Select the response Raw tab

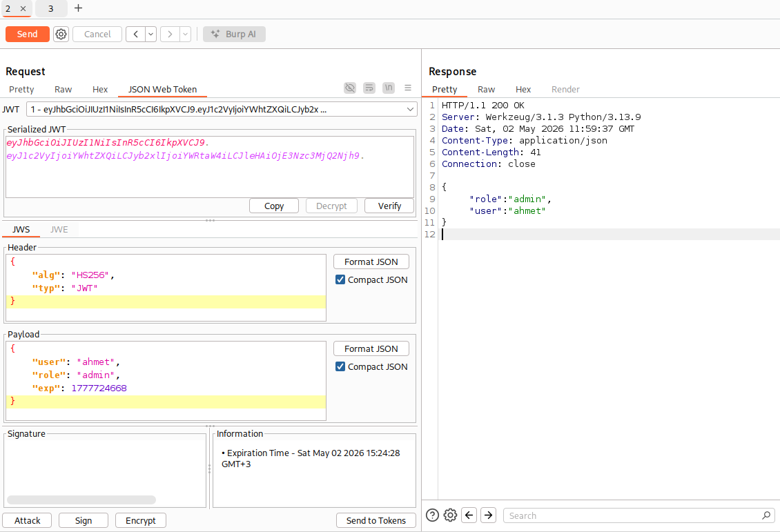pyautogui.click(x=486, y=90)
